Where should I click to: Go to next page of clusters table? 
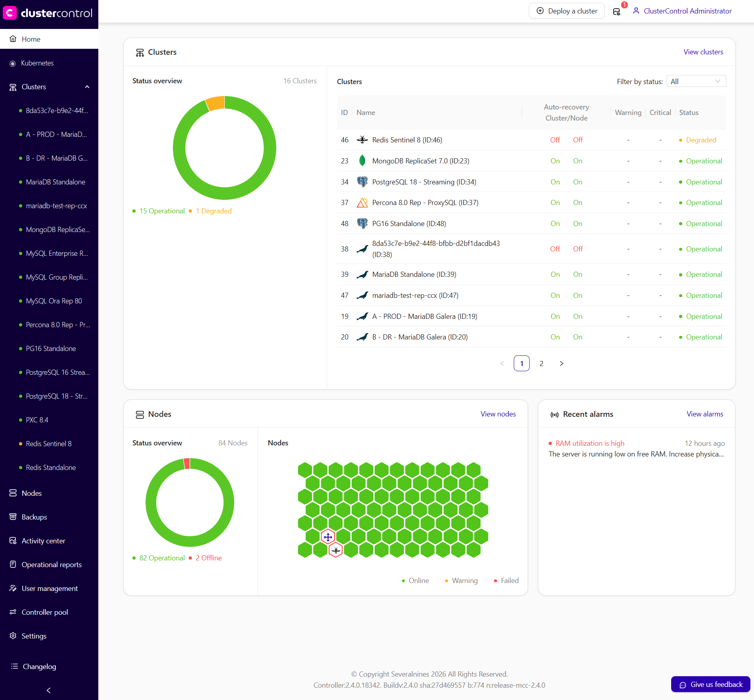[x=561, y=363]
